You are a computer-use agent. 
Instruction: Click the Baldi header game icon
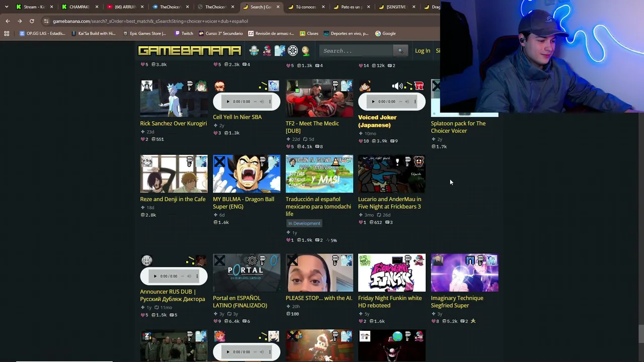tap(305, 50)
